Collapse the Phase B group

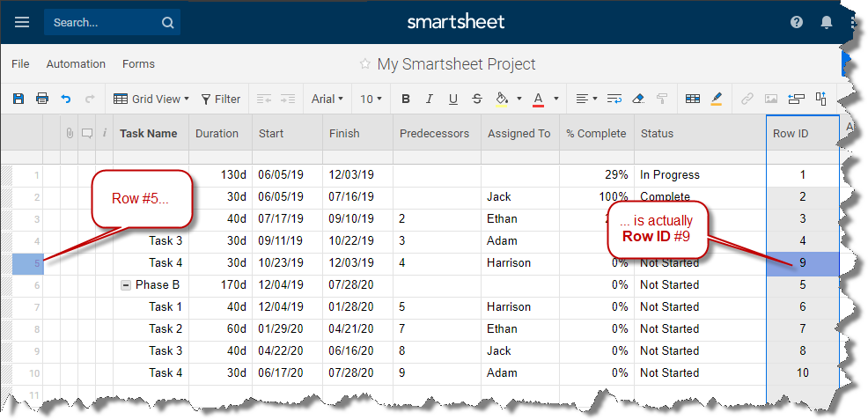click(x=126, y=285)
